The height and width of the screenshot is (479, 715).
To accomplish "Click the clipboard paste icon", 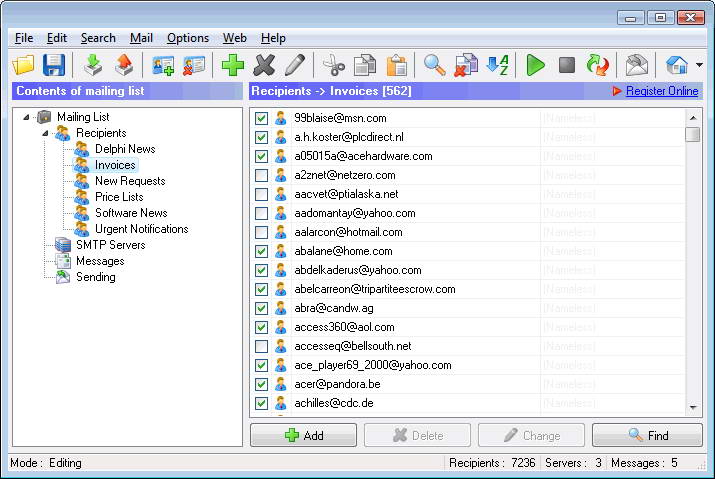I will (x=397, y=65).
